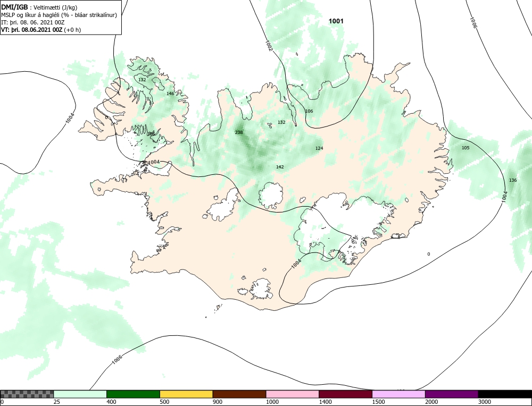The height and width of the screenshot is (406, 532).
Task: Click the 1002 isobar label
Action: pos(268,46)
